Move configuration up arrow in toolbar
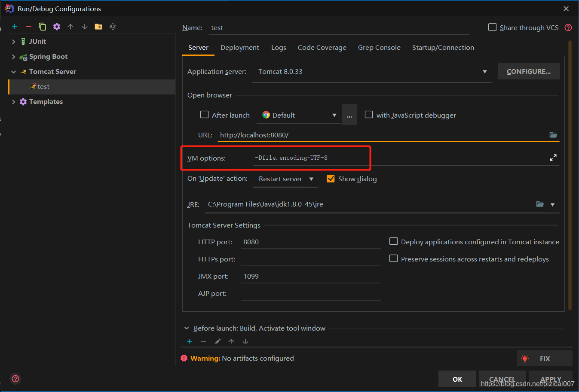The width and height of the screenshot is (579, 392). 70,27
